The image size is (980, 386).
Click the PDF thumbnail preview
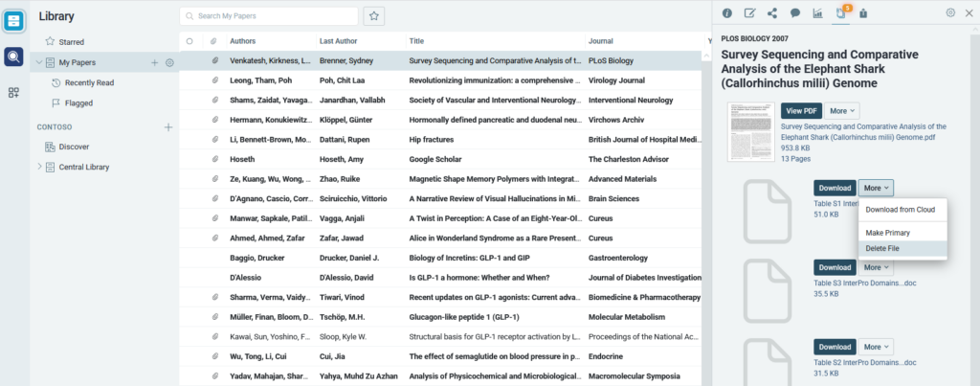pyautogui.click(x=748, y=131)
